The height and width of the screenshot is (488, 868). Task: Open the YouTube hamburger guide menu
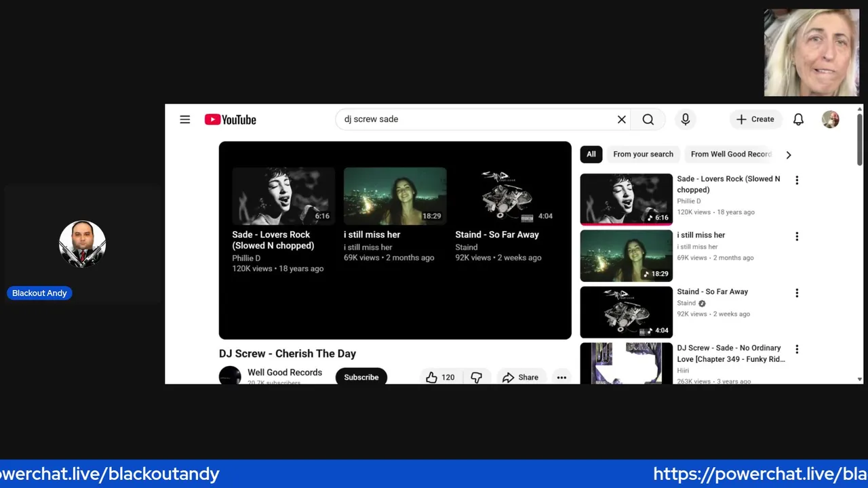coord(184,119)
